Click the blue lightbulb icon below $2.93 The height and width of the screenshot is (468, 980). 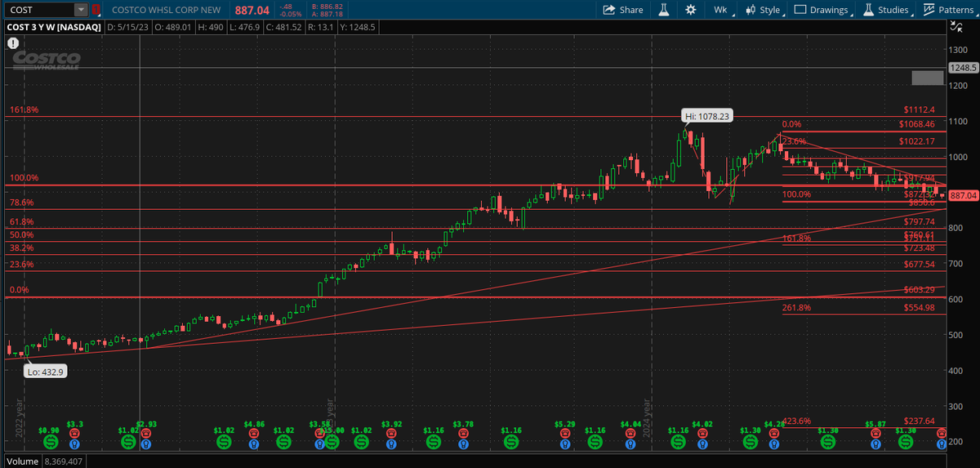pos(146,443)
